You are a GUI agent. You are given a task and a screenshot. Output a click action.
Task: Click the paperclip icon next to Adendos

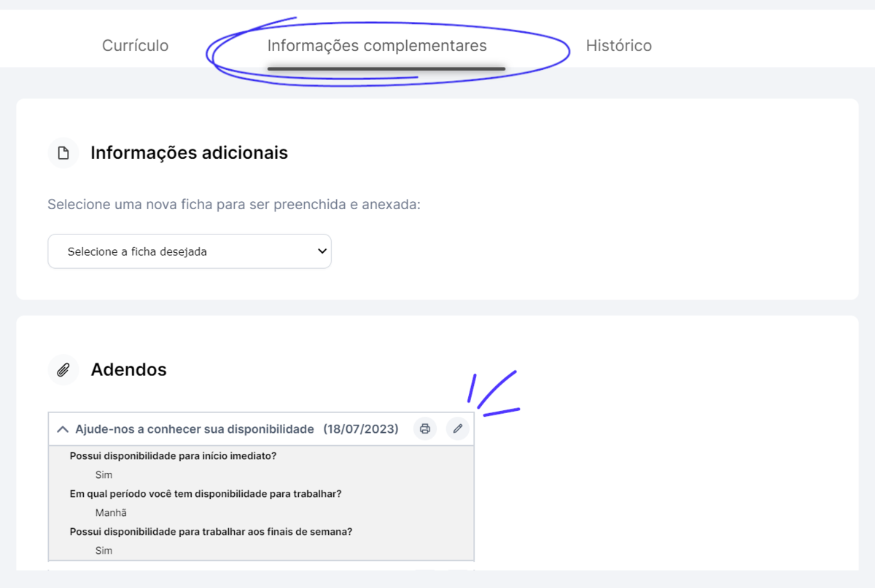click(x=63, y=370)
